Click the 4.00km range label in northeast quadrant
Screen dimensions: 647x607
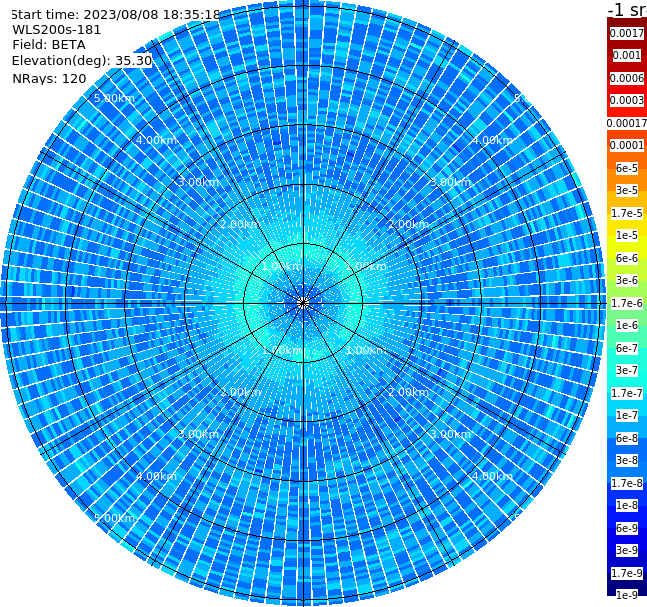[492, 140]
